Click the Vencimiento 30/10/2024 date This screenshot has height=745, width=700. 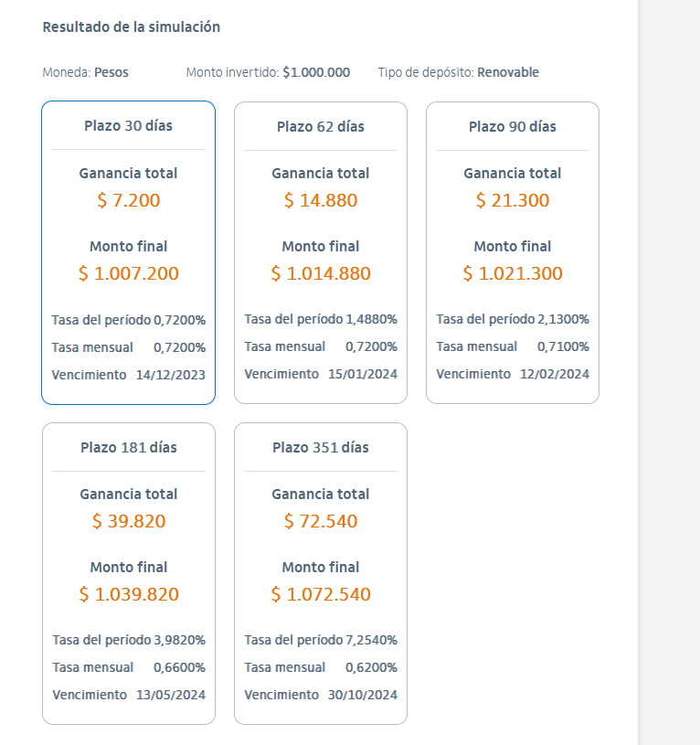coord(362,695)
